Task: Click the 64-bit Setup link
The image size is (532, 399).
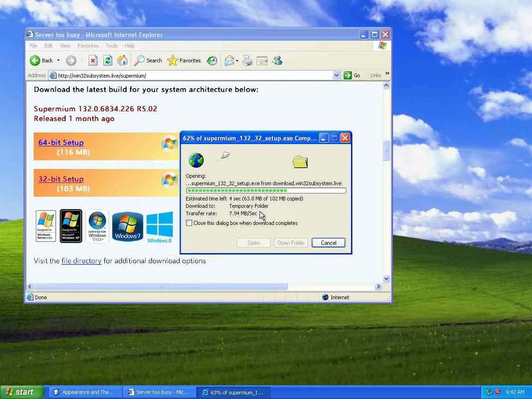Action: tap(61, 143)
